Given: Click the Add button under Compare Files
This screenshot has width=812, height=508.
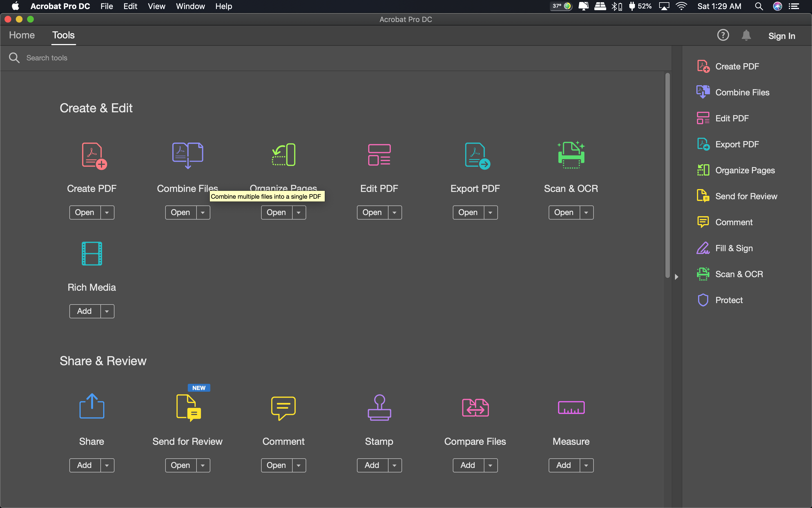Looking at the screenshot, I should [x=468, y=465].
